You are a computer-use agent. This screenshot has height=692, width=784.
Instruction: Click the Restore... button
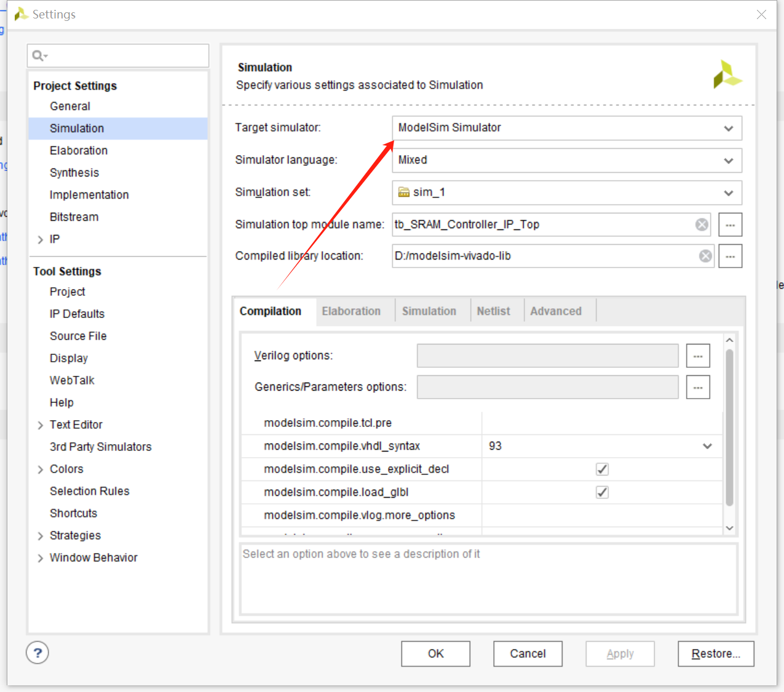click(x=716, y=654)
